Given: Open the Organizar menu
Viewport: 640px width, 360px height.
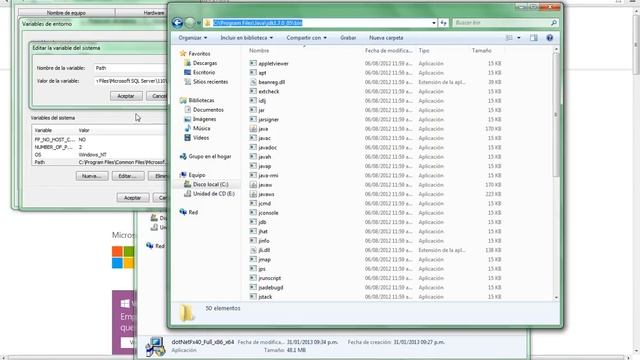Looking at the screenshot, I should coord(193,38).
